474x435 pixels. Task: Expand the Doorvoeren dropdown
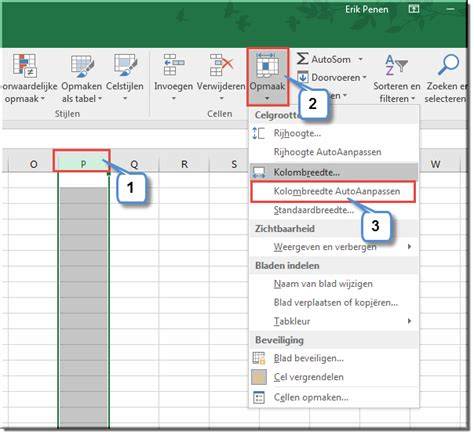pyautogui.click(x=365, y=77)
